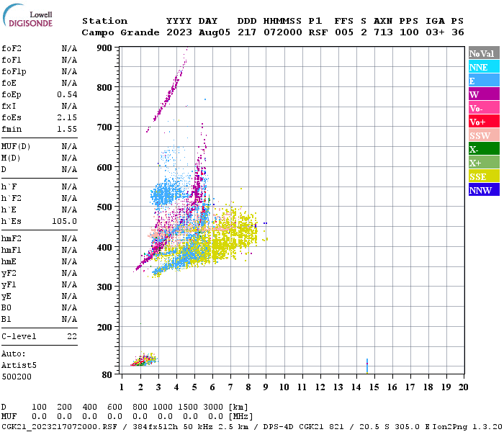This screenshot has width=504, height=432.
Task: Click the Es layer echoes near 105 km
Action: pos(144,360)
